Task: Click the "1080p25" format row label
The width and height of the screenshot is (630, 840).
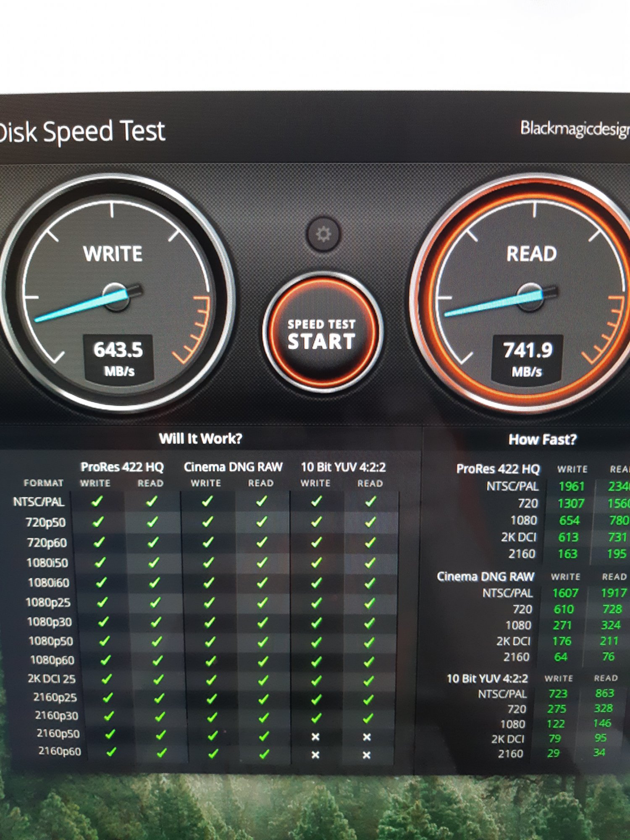Action: tap(48, 603)
